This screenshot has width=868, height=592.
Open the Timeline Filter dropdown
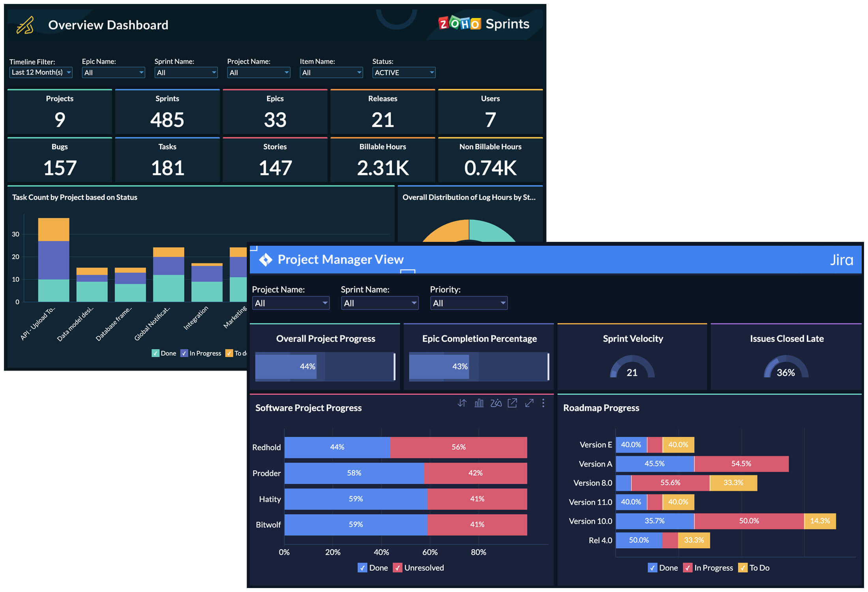click(x=40, y=72)
